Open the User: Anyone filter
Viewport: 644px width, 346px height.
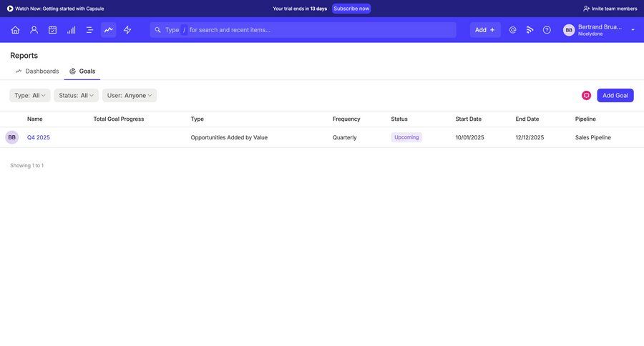point(130,96)
